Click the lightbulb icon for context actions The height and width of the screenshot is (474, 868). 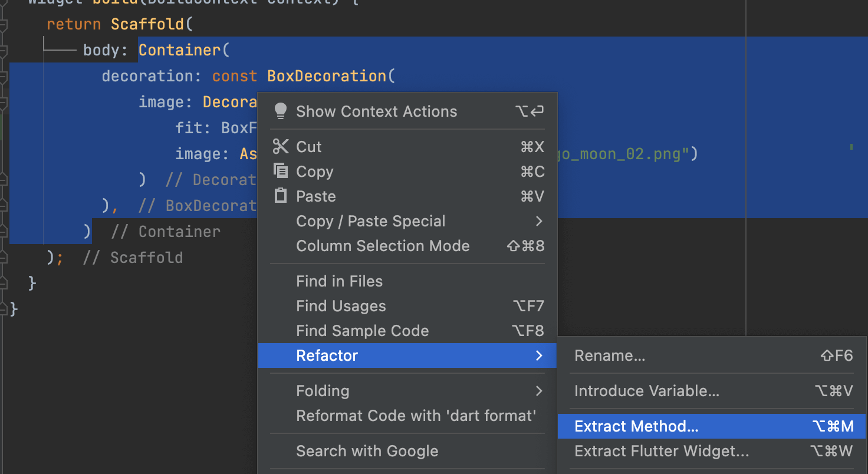click(281, 111)
